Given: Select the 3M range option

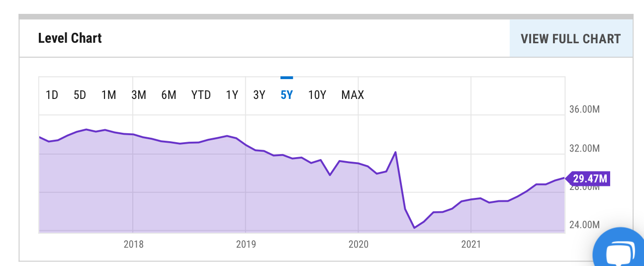Looking at the screenshot, I should tap(139, 95).
